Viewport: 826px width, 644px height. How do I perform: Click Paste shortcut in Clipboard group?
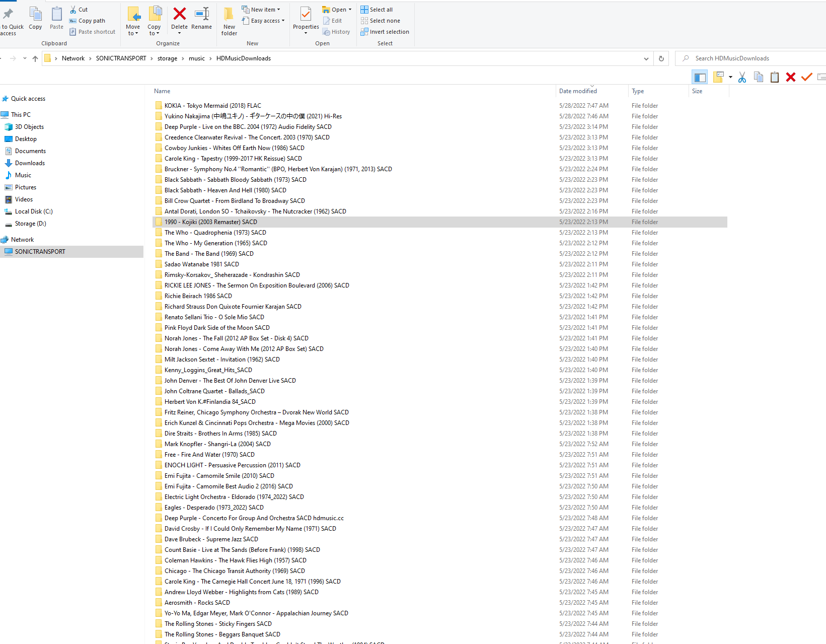pyautogui.click(x=92, y=32)
